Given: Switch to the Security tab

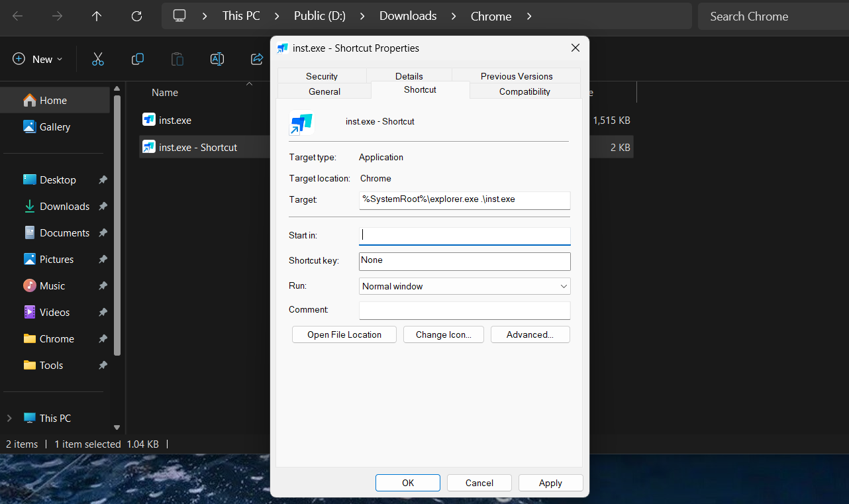Looking at the screenshot, I should pyautogui.click(x=322, y=76).
